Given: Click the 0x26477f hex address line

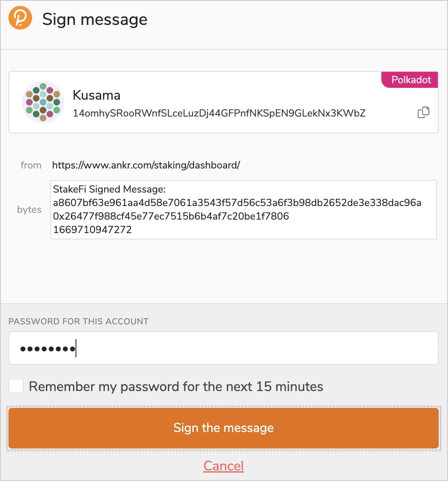Looking at the screenshot, I should (x=171, y=216).
